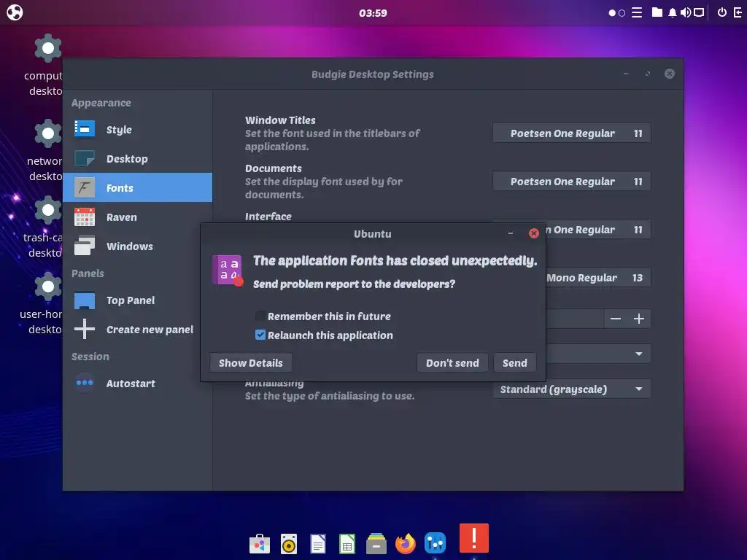Viewport: 747px width, 560px height.
Task: Click Show Details in crash dialog
Action: coord(251,363)
